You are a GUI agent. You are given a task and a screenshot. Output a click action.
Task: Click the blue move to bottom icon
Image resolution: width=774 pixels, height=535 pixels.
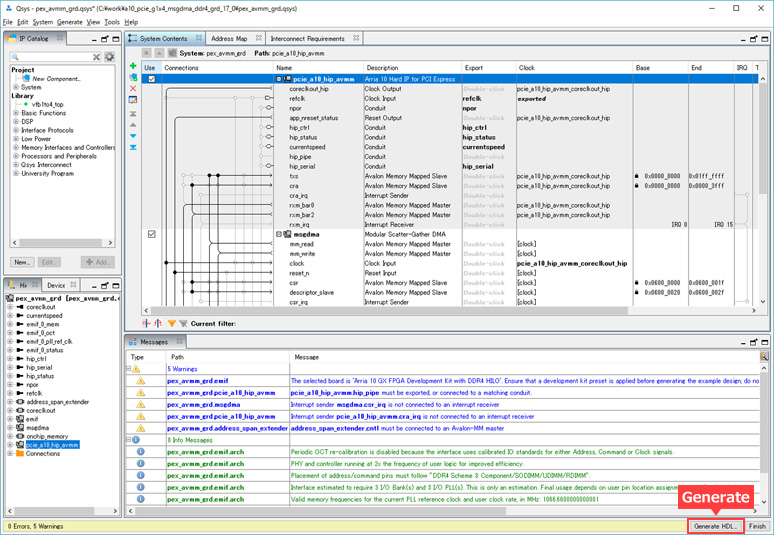click(x=133, y=147)
